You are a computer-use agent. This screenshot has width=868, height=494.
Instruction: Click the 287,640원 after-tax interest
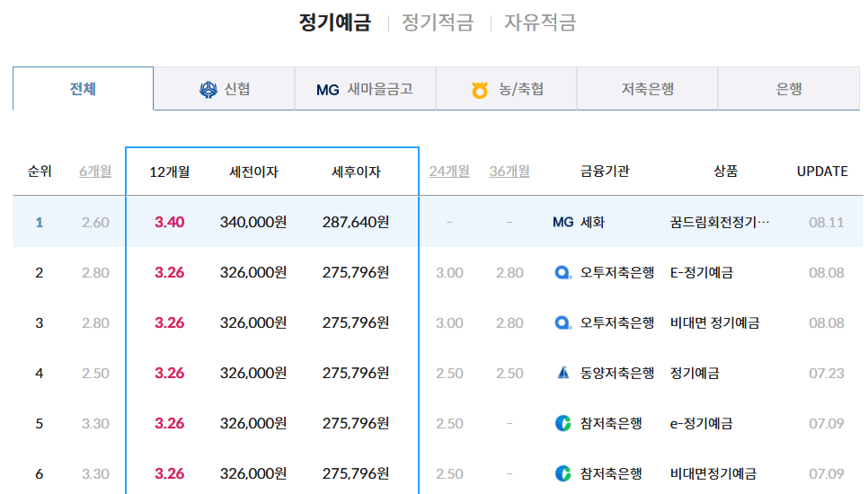point(356,223)
